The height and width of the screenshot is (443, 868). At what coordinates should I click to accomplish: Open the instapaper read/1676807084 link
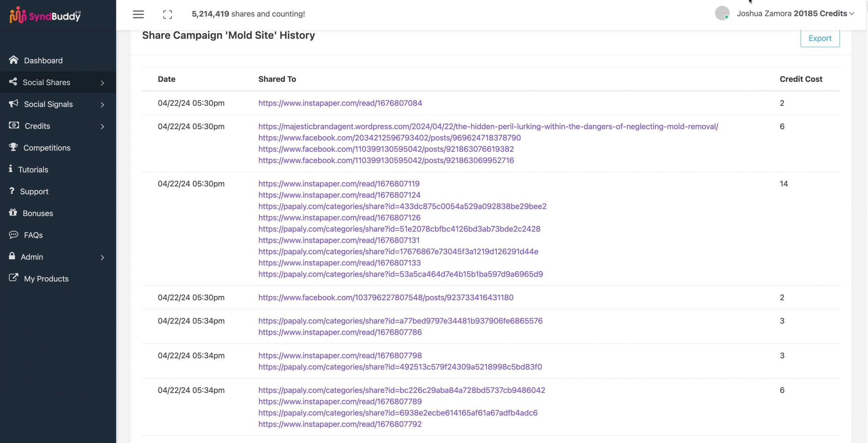pos(340,103)
